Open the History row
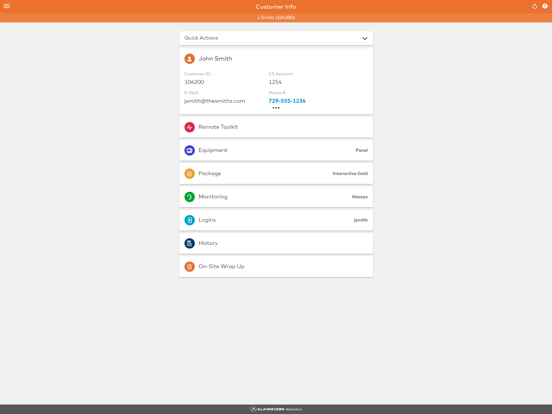Screen dimensions: 552x414 276,243
